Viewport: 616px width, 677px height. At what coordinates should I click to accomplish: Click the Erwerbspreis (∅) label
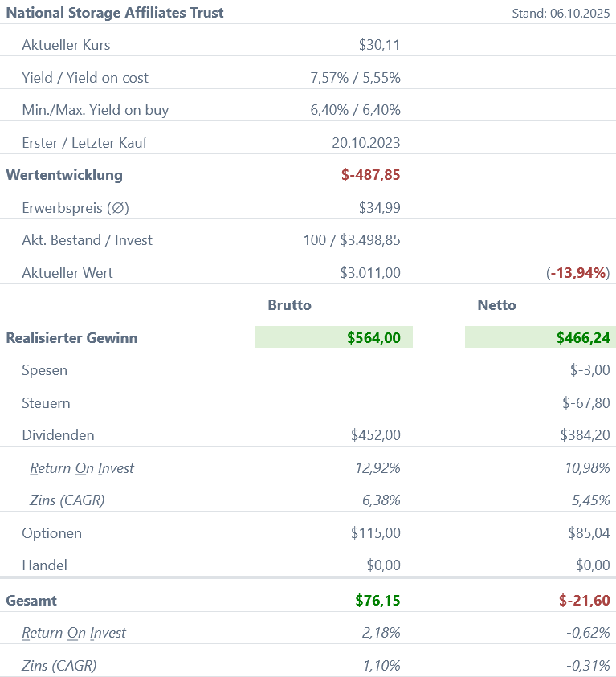pos(75,208)
